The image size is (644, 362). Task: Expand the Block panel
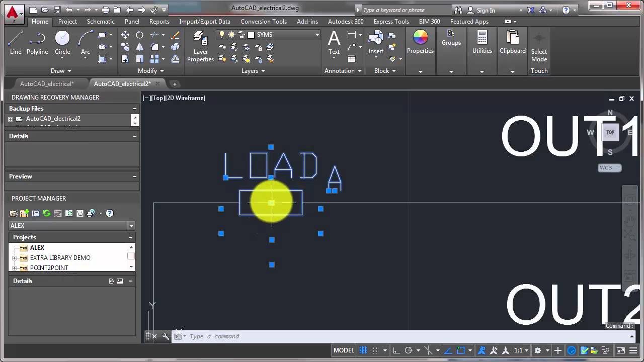click(x=385, y=71)
